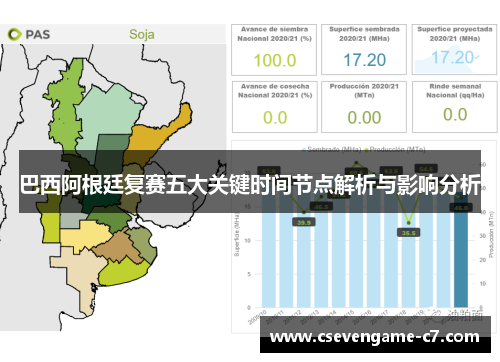This screenshot has height=362, width=500.
Task: Click the 39.9 production data label
Action: [304, 222]
